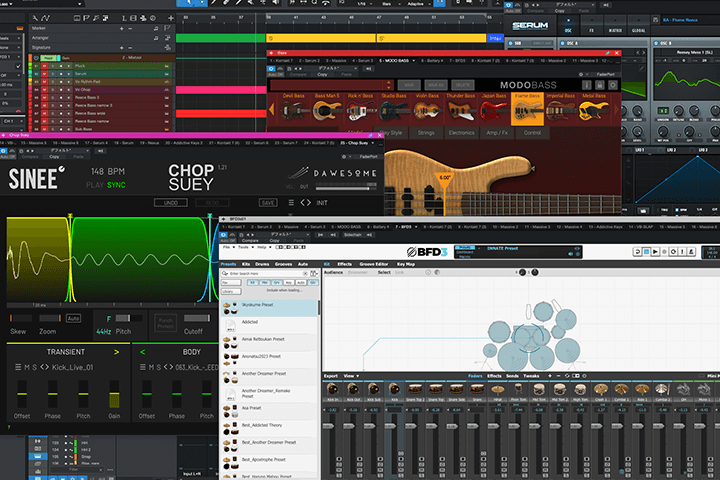Open MODO BASS settings gear icon

(x=613, y=85)
